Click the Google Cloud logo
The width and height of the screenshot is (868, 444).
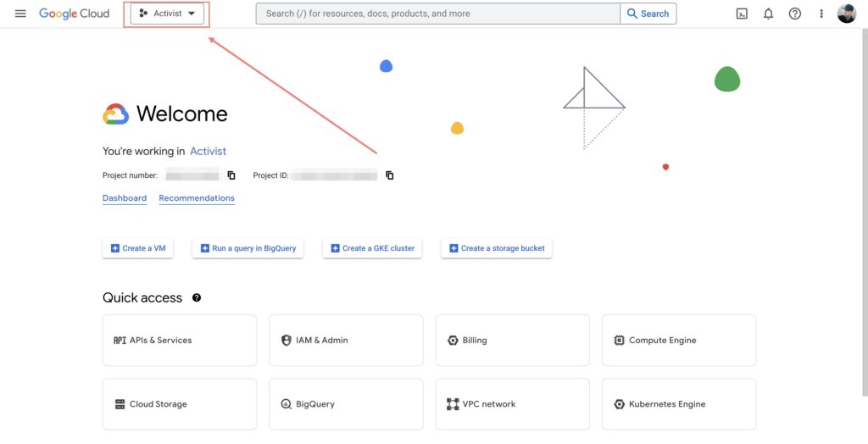tap(75, 14)
